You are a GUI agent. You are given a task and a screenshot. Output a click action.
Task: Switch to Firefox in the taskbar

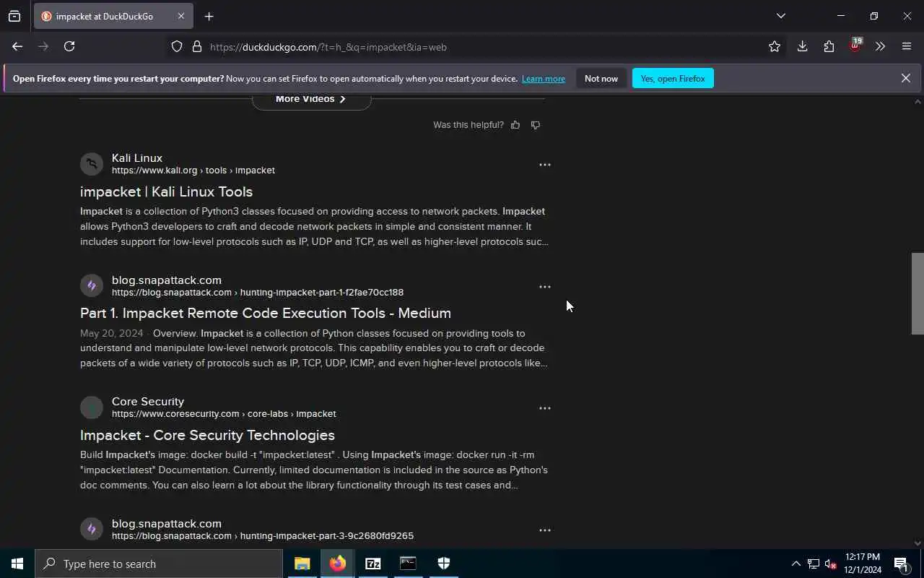click(338, 564)
